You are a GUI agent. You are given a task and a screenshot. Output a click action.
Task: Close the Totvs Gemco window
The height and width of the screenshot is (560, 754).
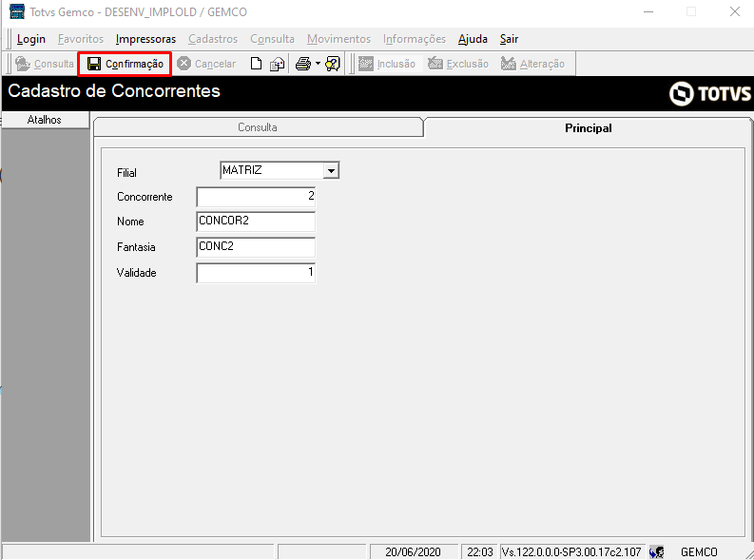click(x=734, y=12)
